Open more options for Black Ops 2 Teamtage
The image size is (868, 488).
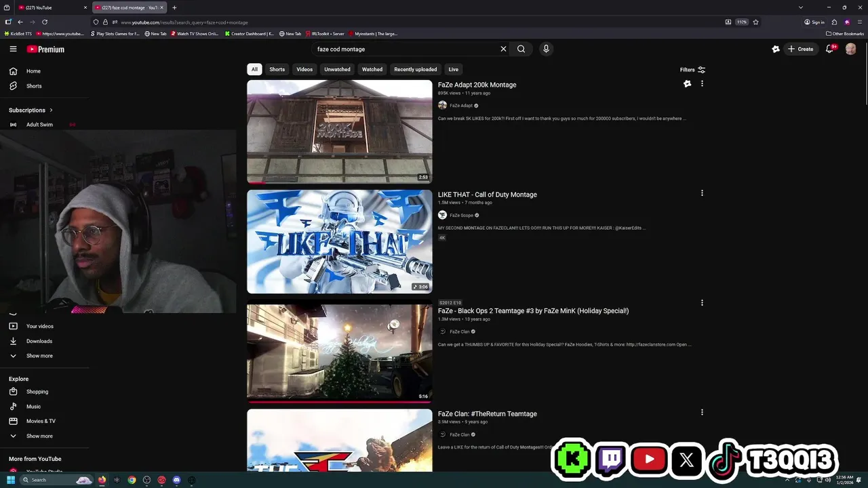point(702,303)
